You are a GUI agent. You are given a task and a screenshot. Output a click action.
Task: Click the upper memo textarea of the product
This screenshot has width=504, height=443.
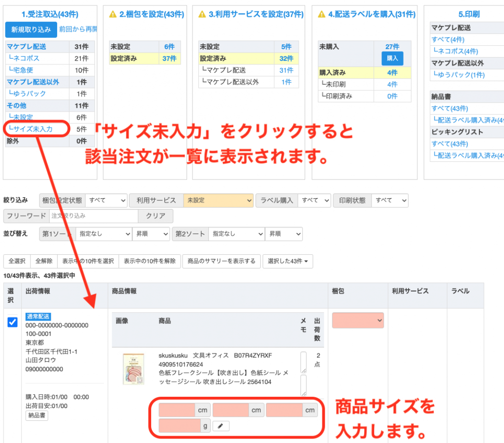pyautogui.click(x=303, y=362)
